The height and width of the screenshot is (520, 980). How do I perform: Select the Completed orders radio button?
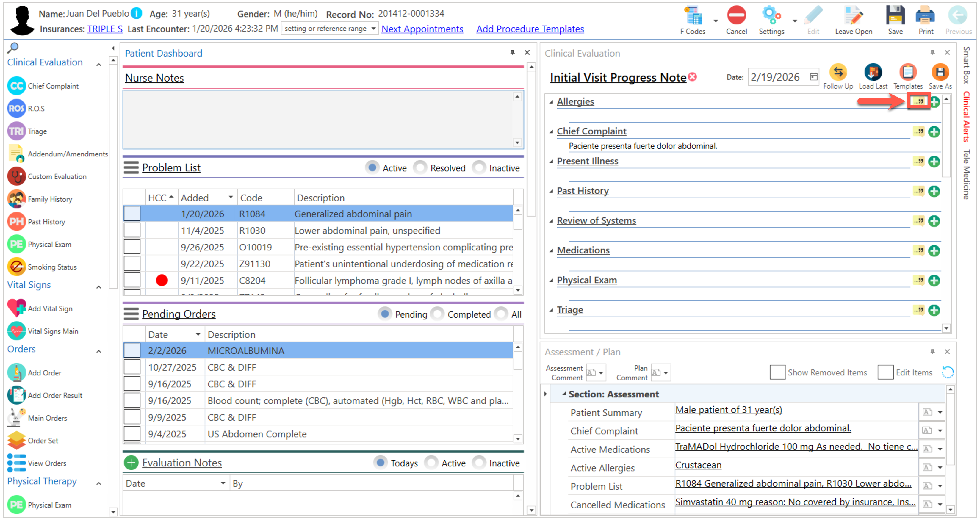438,314
